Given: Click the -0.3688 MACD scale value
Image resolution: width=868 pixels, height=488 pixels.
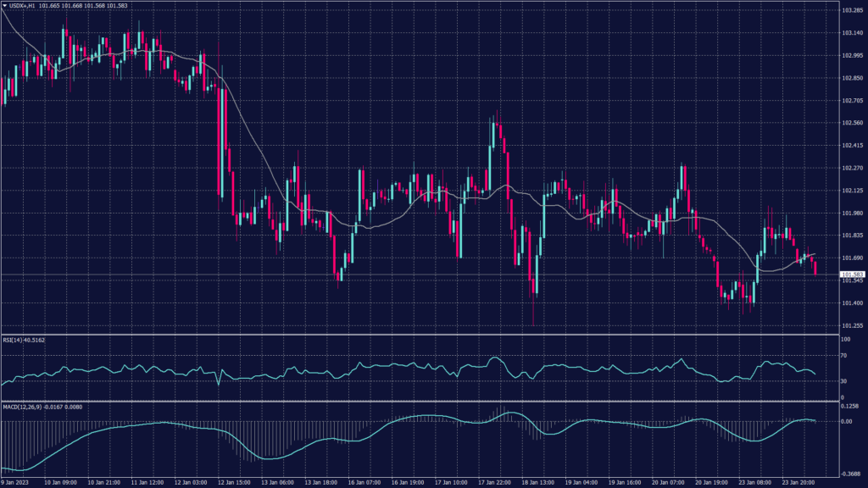Looking at the screenshot, I should [850, 473].
